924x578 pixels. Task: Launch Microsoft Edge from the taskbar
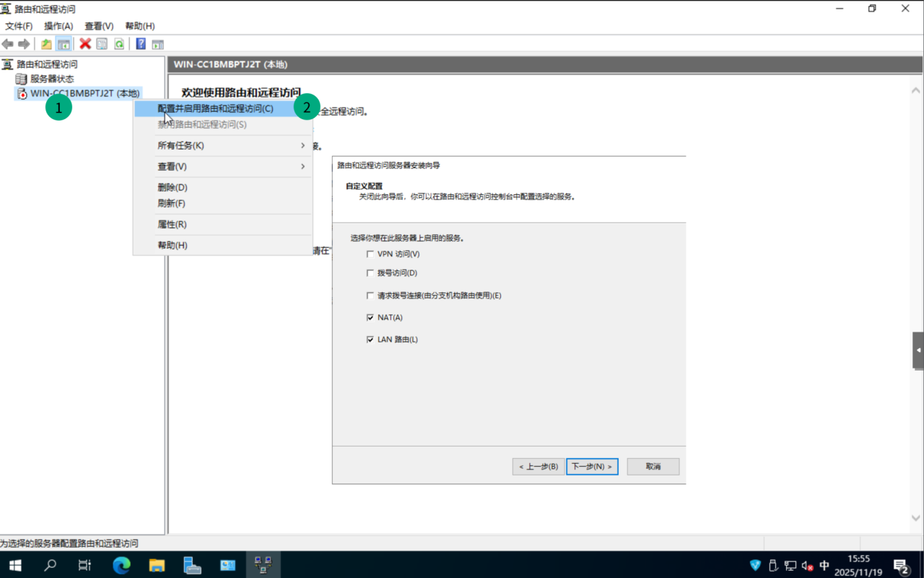(121, 565)
